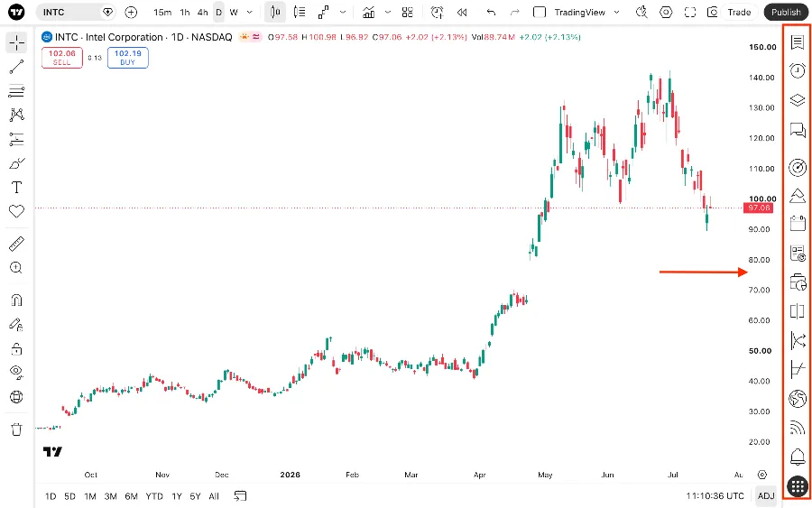
Task: Open the candlestick chart type selector
Action: pos(275,12)
